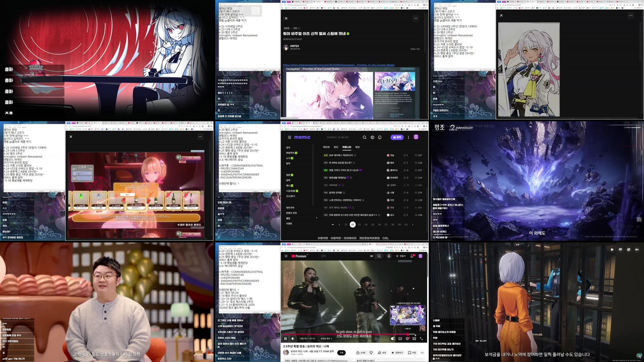Toggle YouTube autoplay switch

(393, 339)
